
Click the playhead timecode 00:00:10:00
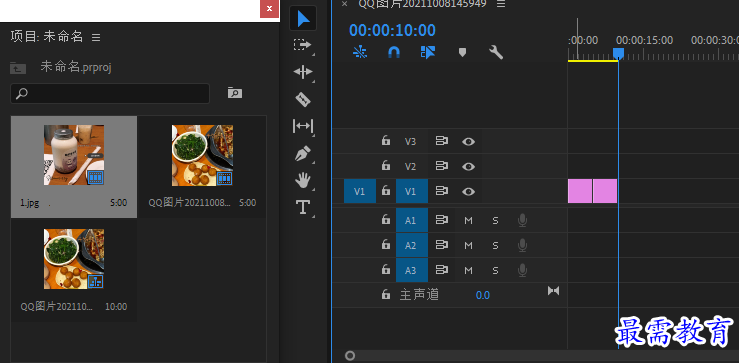click(x=392, y=30)
